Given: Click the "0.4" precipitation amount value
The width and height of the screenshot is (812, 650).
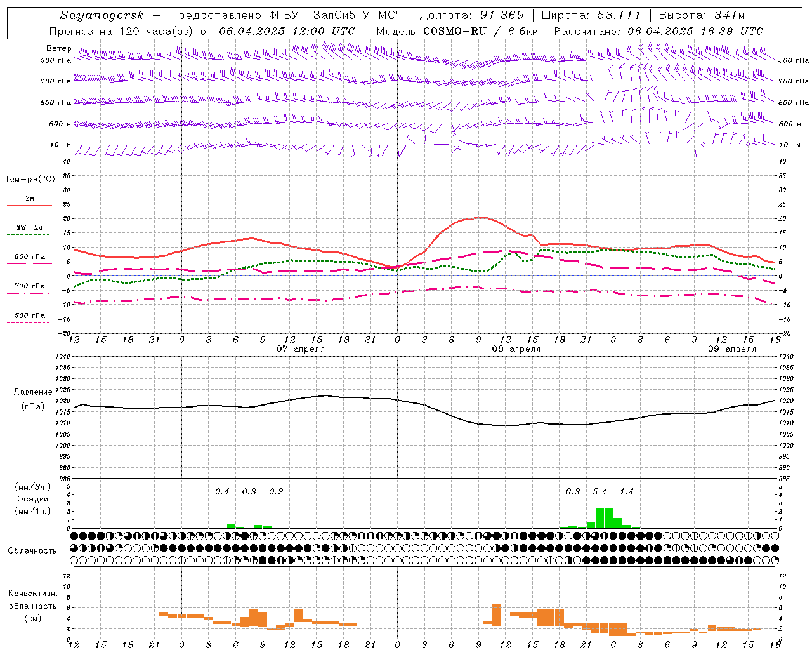Looking at the screenshot, I should click(x=222, y=491).
